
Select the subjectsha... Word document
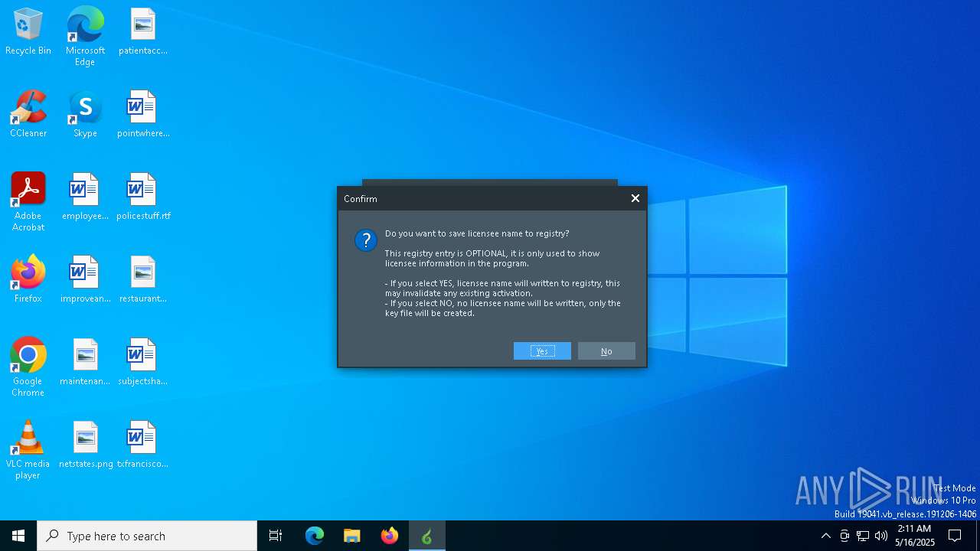coord(143,363)
